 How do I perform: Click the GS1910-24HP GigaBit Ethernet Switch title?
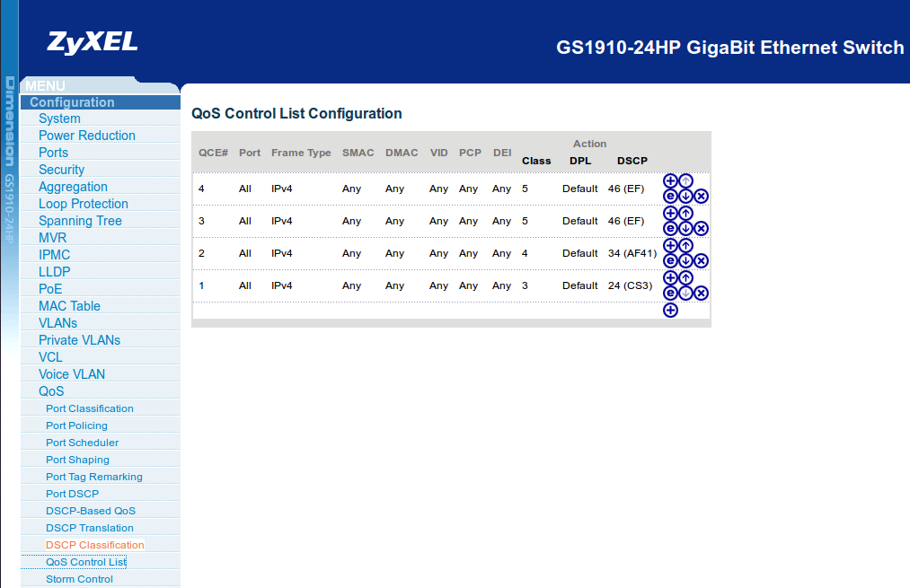[729, 48]
